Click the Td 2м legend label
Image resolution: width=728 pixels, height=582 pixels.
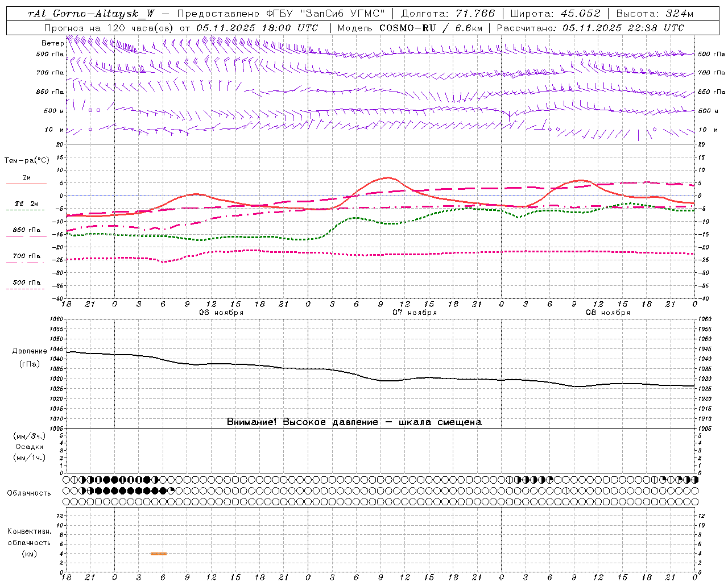(x=26, y=203)
